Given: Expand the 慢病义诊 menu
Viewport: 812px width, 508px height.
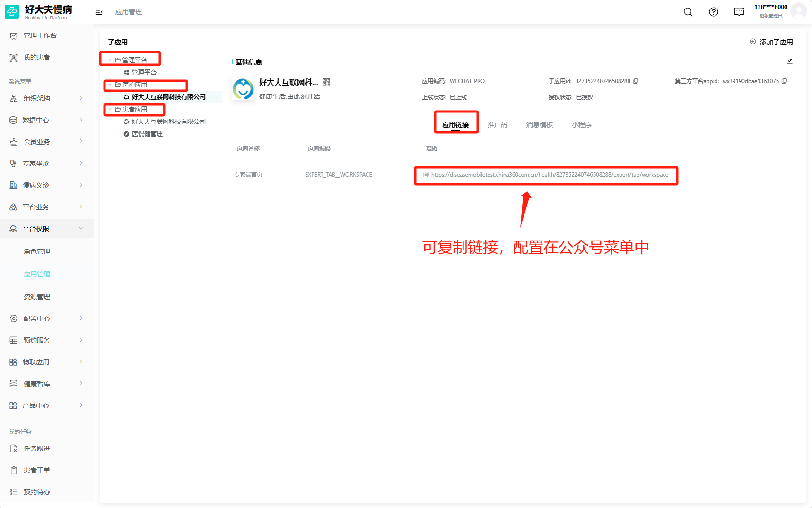Looking at the screenshot, I should click(46, 185).
